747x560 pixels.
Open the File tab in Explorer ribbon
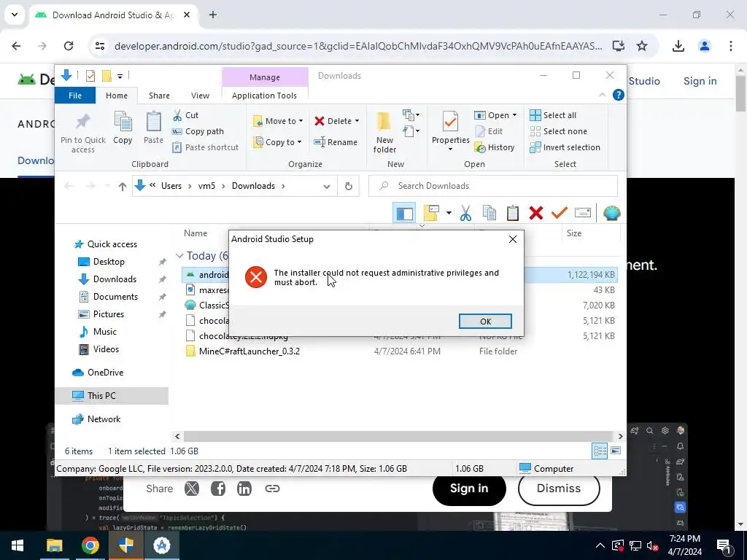(75, 96)
